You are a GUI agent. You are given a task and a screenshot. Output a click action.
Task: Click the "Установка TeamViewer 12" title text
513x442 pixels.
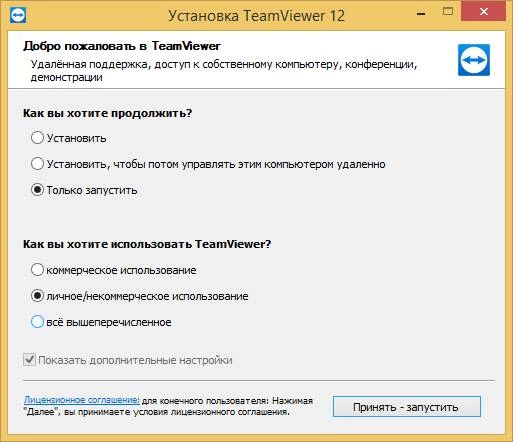click(256, 16)
